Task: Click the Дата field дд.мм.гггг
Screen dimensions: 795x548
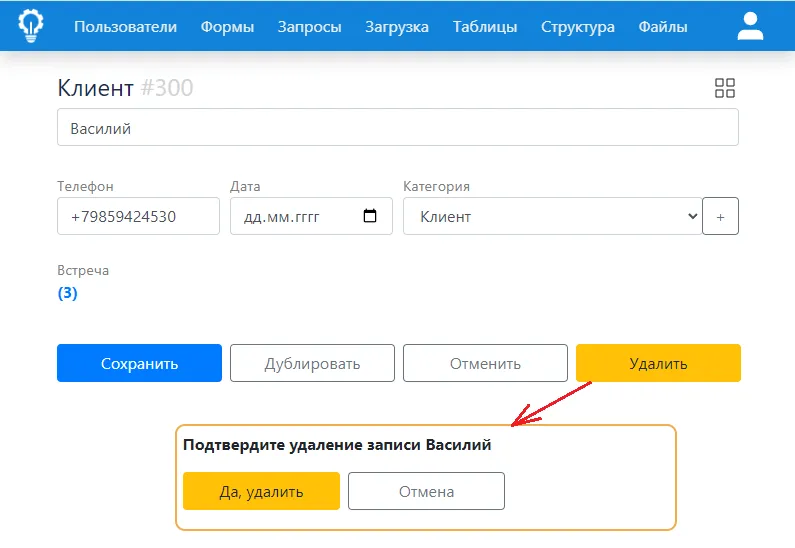Action: coord(311,216)
